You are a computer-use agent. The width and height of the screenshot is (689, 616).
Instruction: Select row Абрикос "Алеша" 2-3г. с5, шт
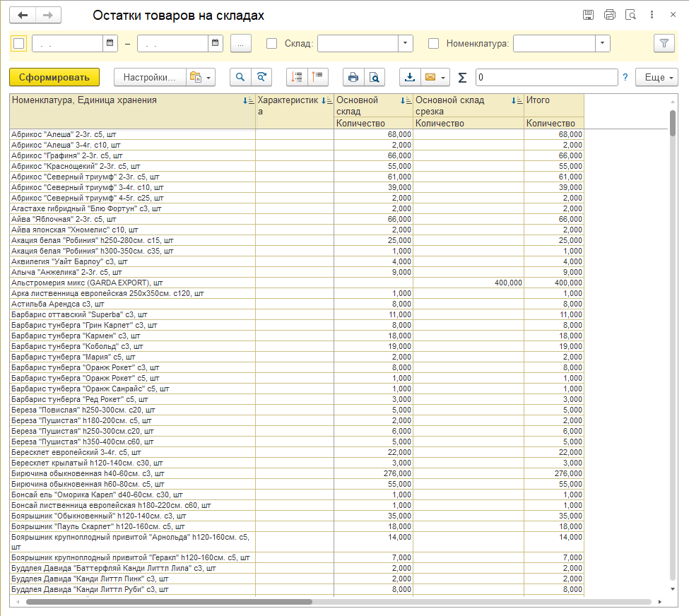coord(297,134)
